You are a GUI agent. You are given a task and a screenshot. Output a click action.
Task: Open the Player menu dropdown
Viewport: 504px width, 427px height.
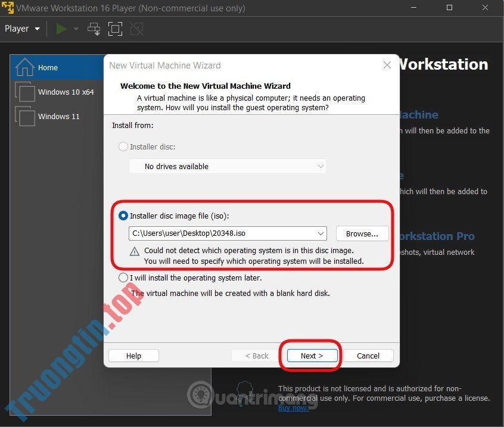tap(21, 28)
